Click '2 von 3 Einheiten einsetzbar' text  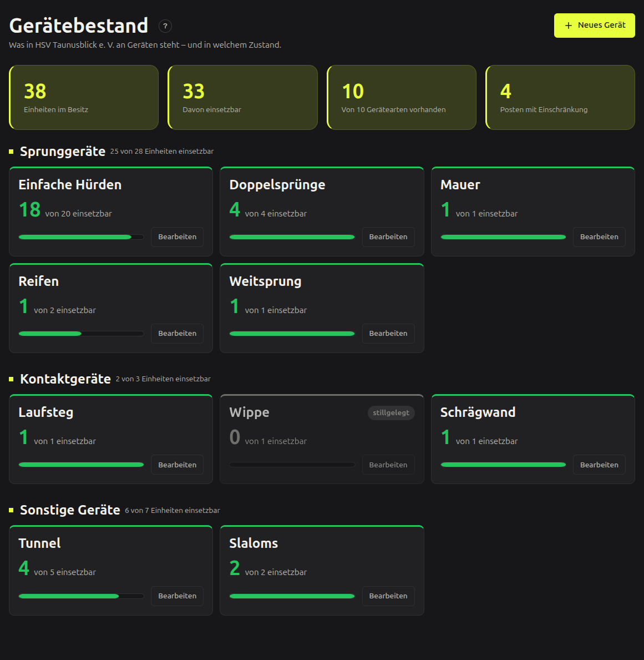[163, 379]
